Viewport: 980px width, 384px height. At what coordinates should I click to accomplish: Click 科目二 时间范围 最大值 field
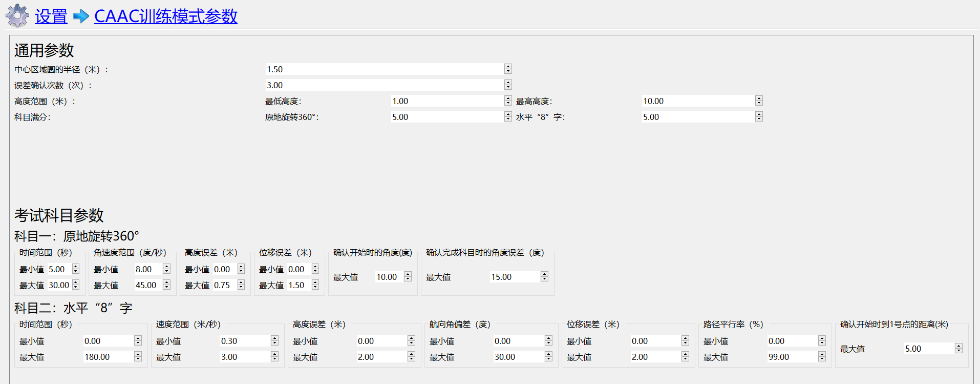click(x=108, y=357)
